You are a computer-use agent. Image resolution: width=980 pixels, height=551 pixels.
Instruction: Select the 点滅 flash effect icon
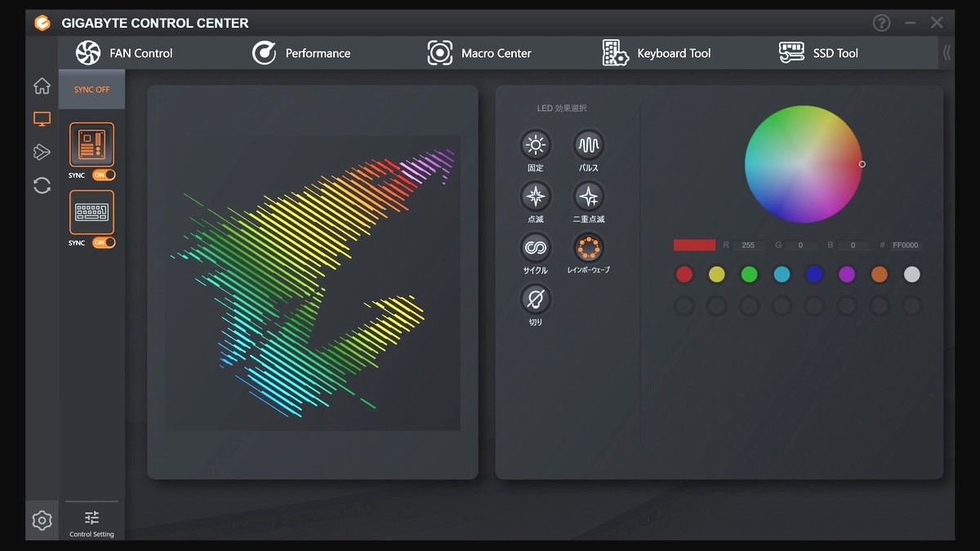[x=536, y=197]
